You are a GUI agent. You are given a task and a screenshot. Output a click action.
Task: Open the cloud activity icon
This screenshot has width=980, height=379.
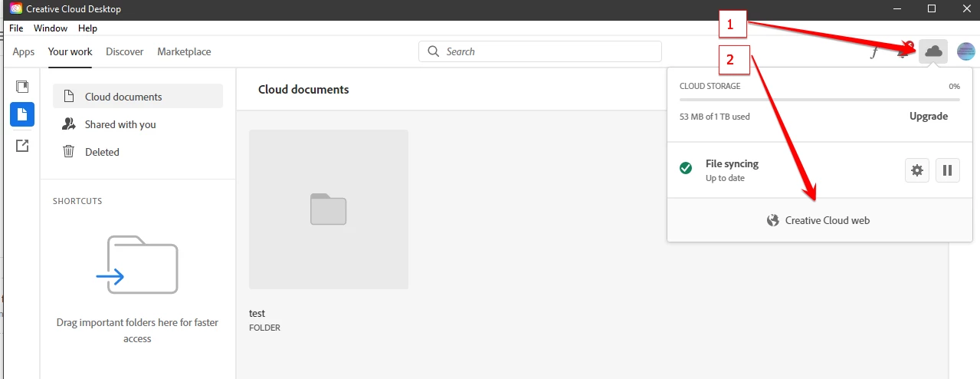point(933,51)
